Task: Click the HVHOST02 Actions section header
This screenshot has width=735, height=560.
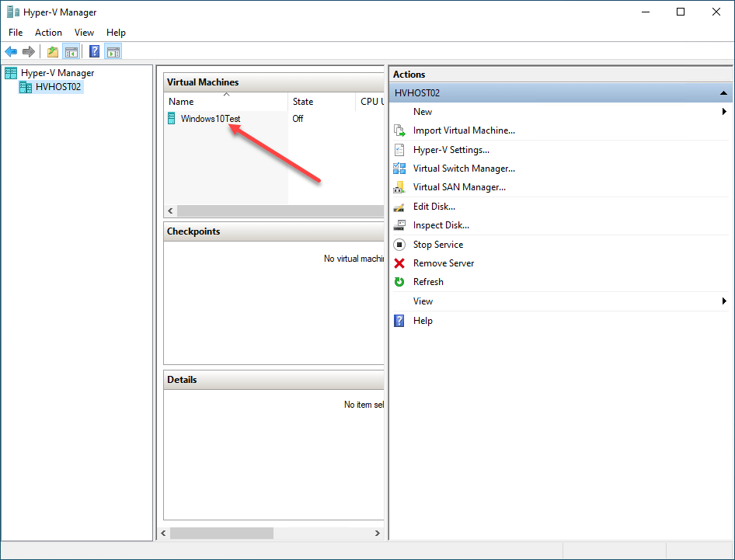Action: point(561,92)
